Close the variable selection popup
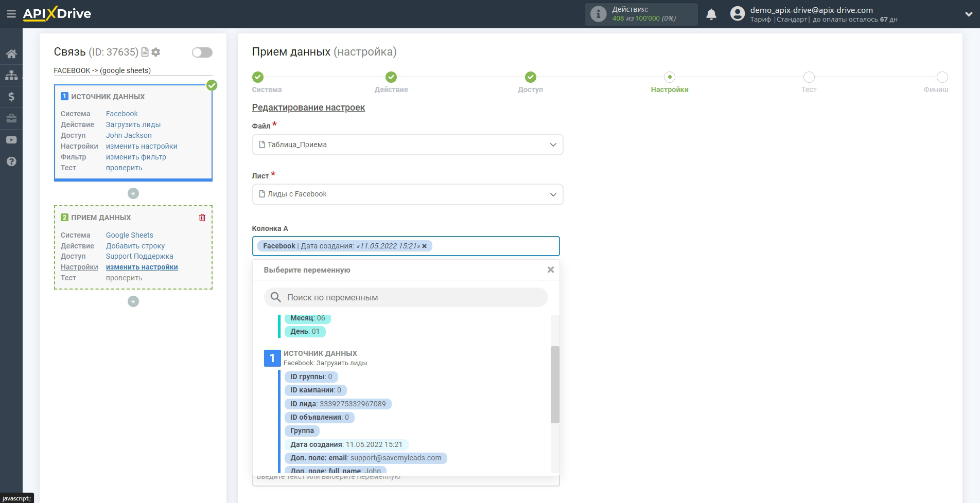Screen dimensions: 980x503 [x=551, y=270]
